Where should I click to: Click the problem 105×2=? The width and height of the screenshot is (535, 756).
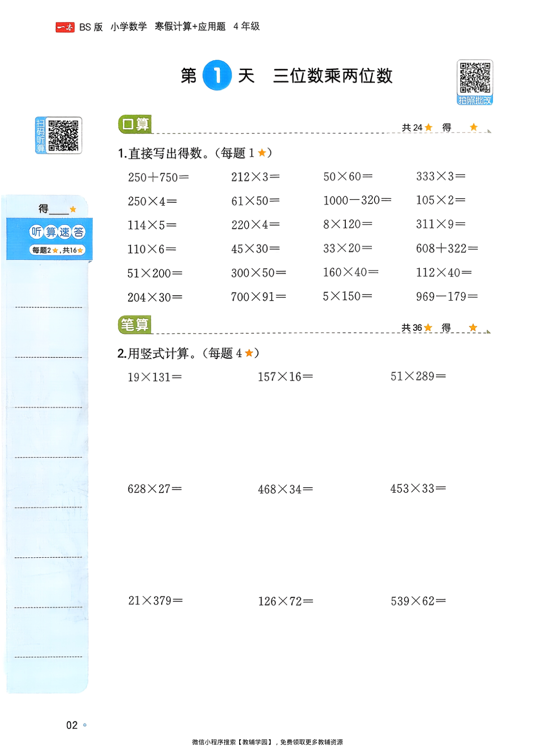click(x=441, y=200)
